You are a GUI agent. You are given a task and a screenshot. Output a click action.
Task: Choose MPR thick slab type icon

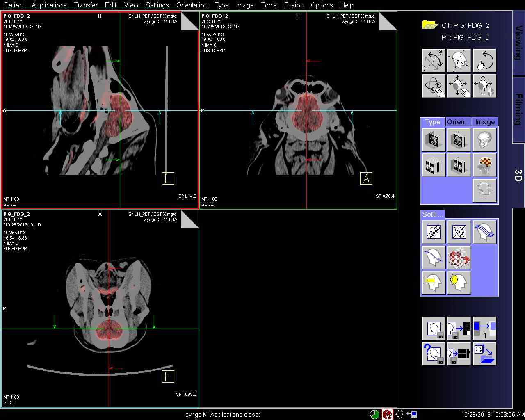coord(459,140)
